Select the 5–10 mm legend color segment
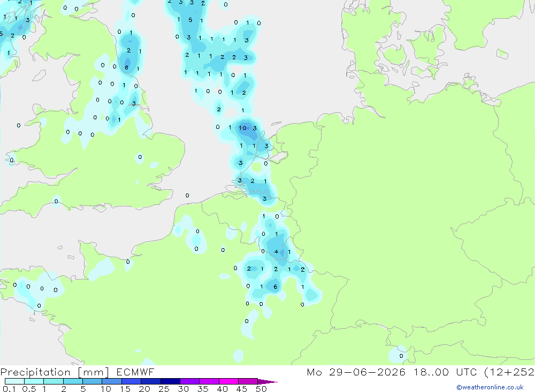 (x=92, y=381)
